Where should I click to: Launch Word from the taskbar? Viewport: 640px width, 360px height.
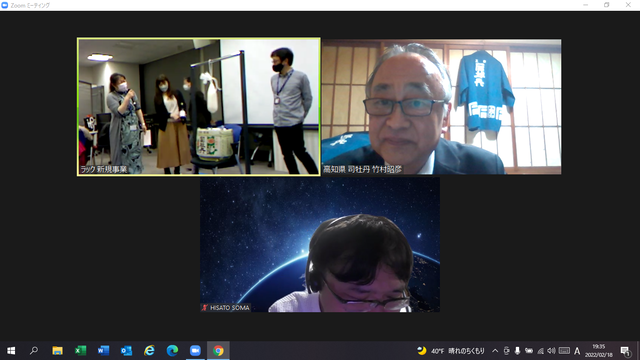click(103, 351)
